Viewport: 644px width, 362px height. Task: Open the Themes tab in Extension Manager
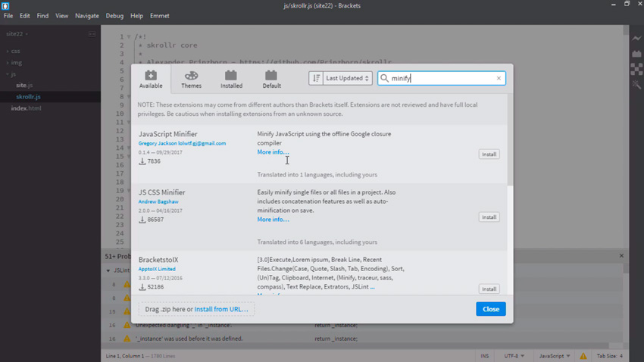(x=191, y=79)
